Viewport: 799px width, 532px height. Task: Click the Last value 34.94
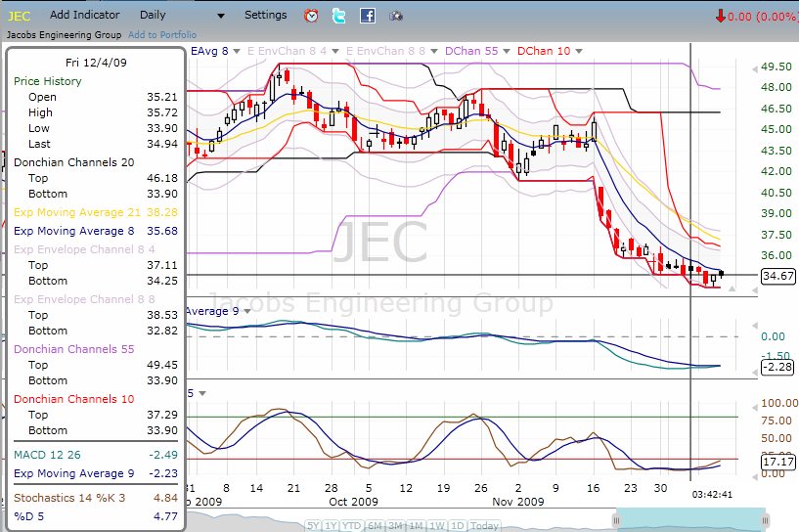(x=162, y=144)
